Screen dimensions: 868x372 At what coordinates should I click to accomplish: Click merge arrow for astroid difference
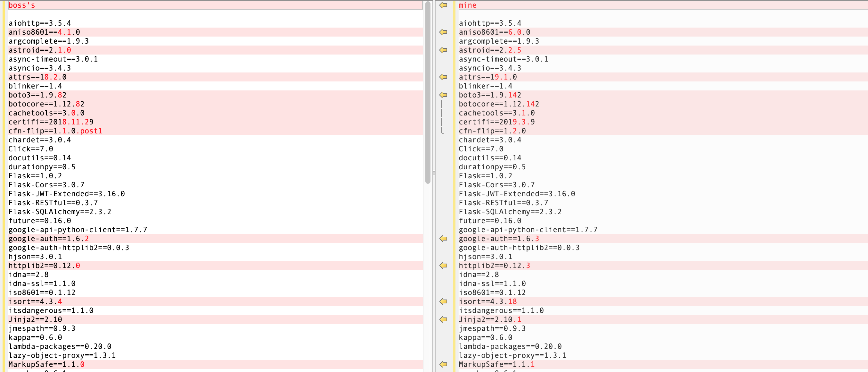(443, 50)
